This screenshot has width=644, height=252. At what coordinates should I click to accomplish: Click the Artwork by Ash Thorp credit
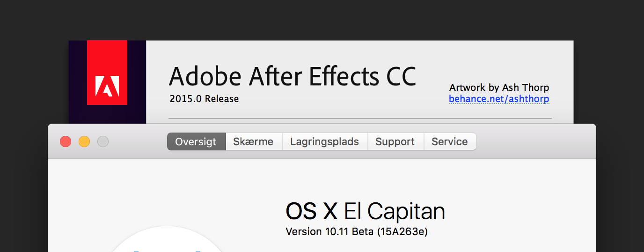[499, 88]
